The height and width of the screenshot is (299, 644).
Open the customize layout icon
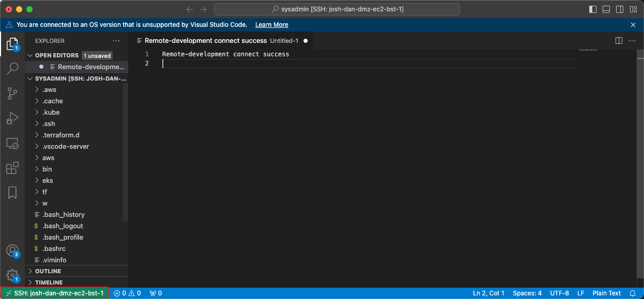(633, 9)
